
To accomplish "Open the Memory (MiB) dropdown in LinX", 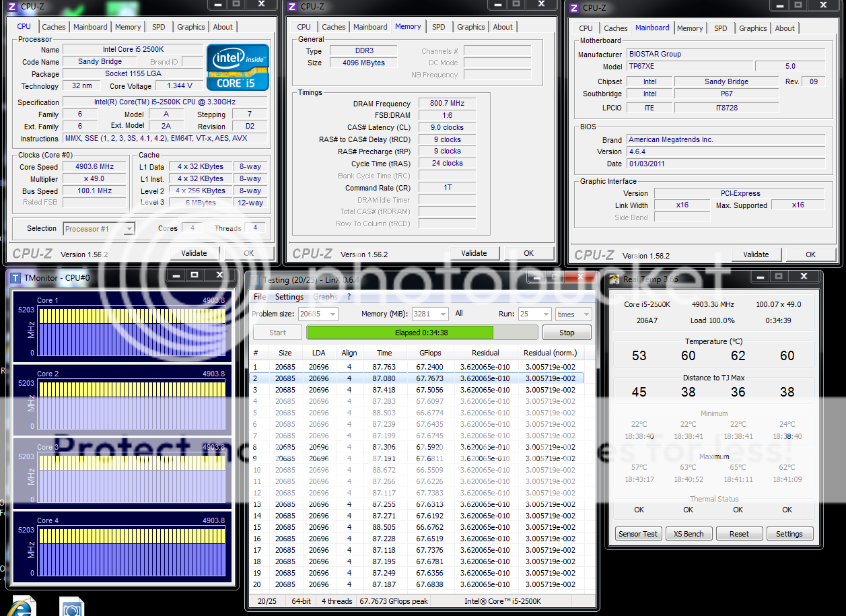I will pyautogui.click(x=430, y=314).
